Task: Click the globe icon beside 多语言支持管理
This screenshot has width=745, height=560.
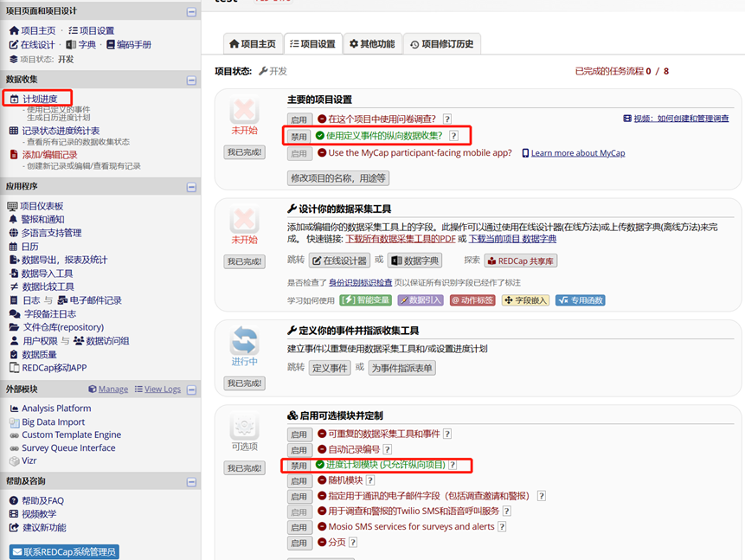Action: coord(14,233)
